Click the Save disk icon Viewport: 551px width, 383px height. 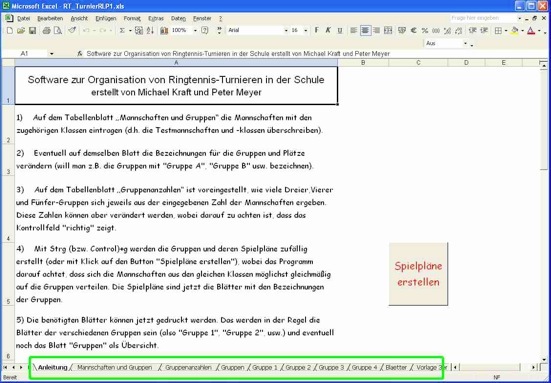(33, 31)
